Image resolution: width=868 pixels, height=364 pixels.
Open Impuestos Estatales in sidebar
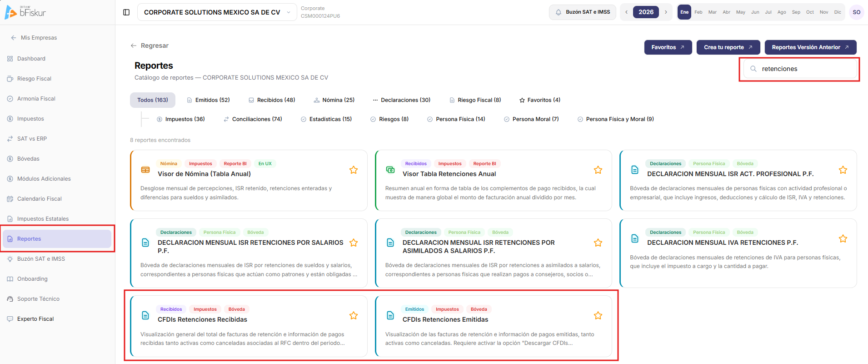tap(57, 219)
